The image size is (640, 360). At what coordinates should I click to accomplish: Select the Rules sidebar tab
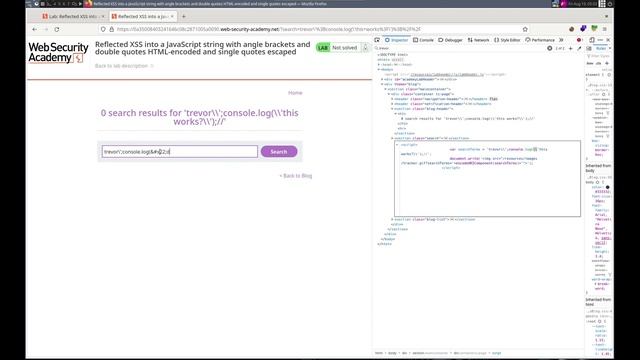[x=601, y=48]
